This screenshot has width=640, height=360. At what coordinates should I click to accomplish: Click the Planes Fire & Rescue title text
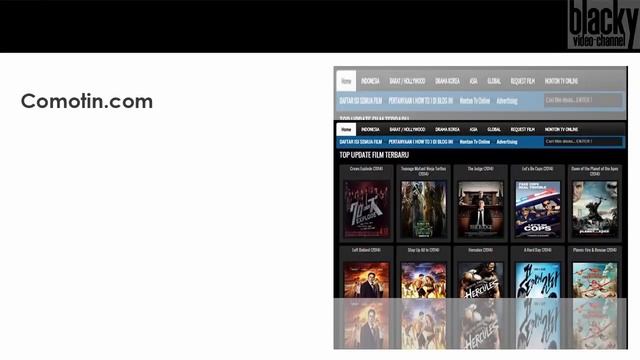pyautogui.click(x=595, y=250)
